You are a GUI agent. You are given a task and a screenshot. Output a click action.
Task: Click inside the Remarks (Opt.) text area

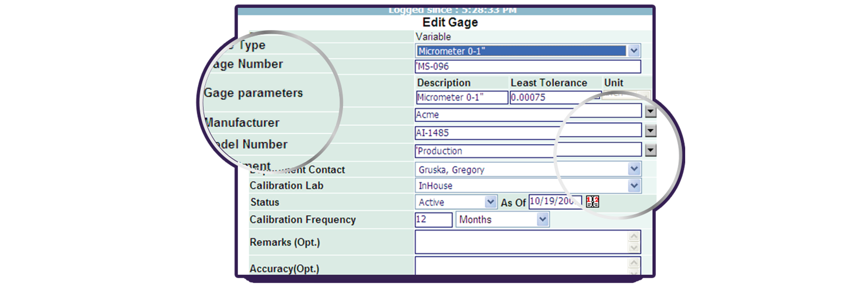click(x=521, y=242)
